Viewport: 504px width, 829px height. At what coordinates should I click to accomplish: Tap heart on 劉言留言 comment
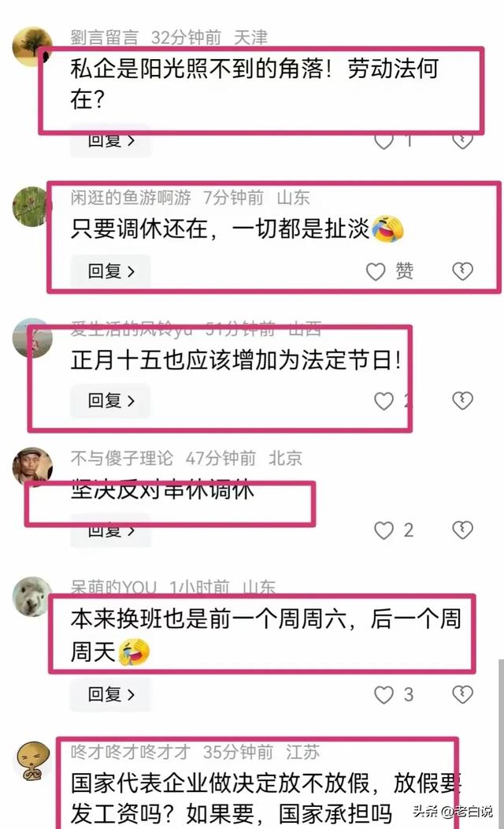[x=384, y=141]
